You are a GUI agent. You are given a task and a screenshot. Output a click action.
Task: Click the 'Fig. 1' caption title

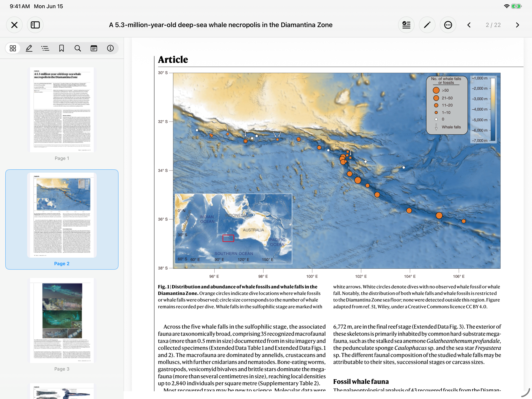238,290
